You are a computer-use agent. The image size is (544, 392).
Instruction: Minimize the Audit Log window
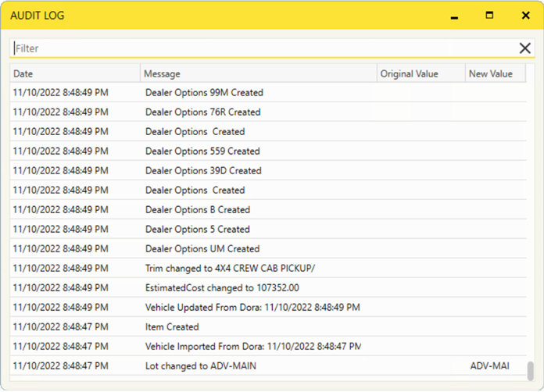(454, 16)
